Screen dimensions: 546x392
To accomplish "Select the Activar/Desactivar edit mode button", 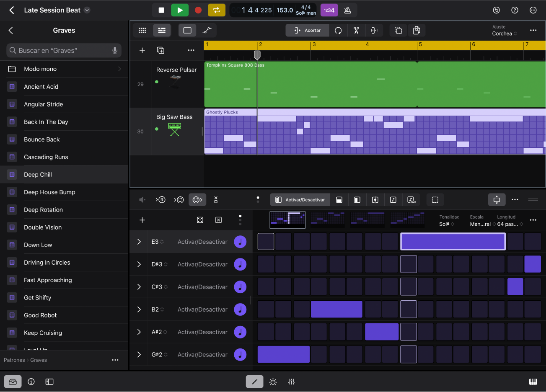I will pyautogui.click(x=300, y=200).
